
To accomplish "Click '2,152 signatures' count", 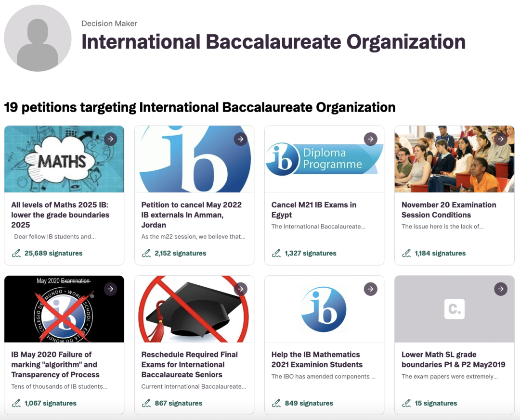I will (181, 253).
